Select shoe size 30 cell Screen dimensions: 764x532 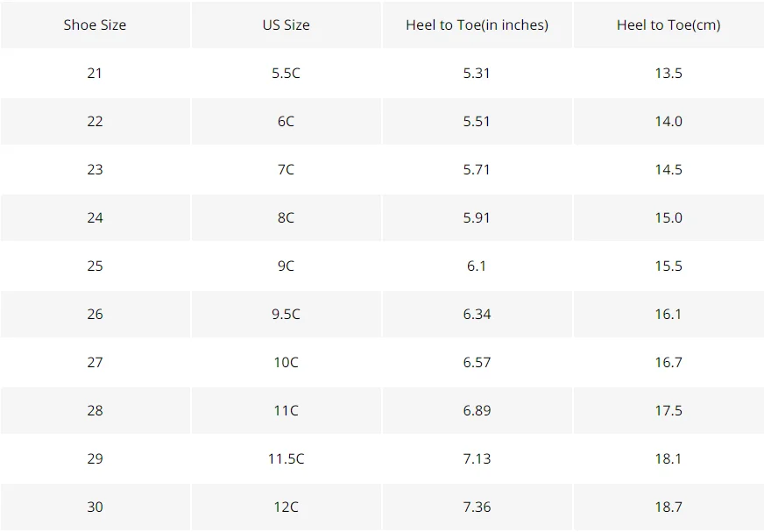[95, 507]
